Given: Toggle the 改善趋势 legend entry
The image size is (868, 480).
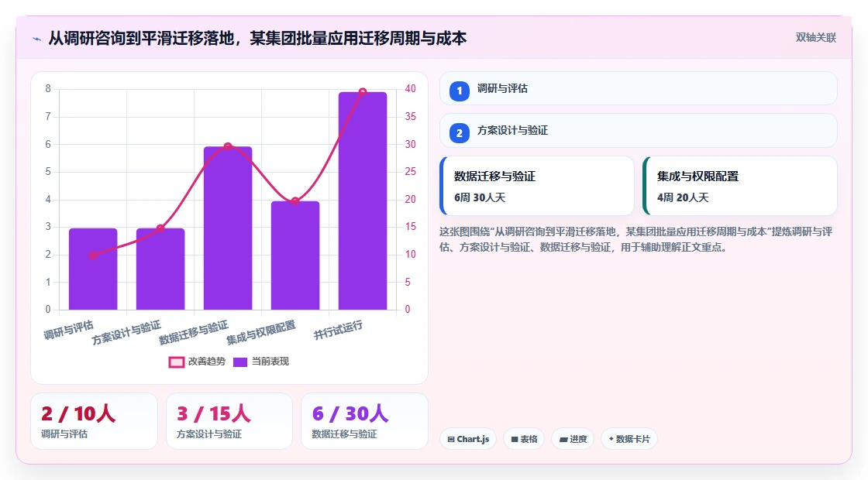Looking at the screenshot, I should coord(197,362).
